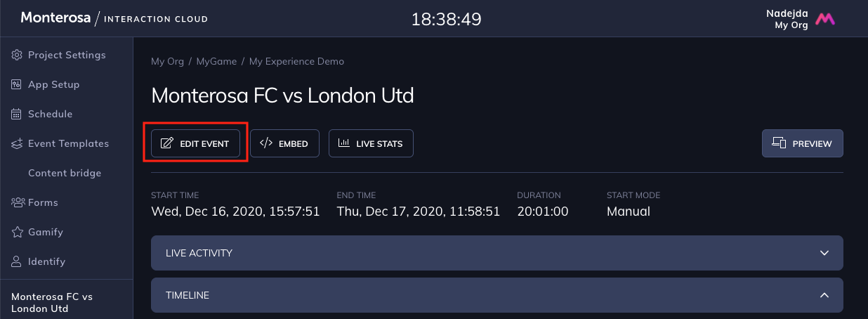Open the App Setup sidebar icon

tap(17, 84)
